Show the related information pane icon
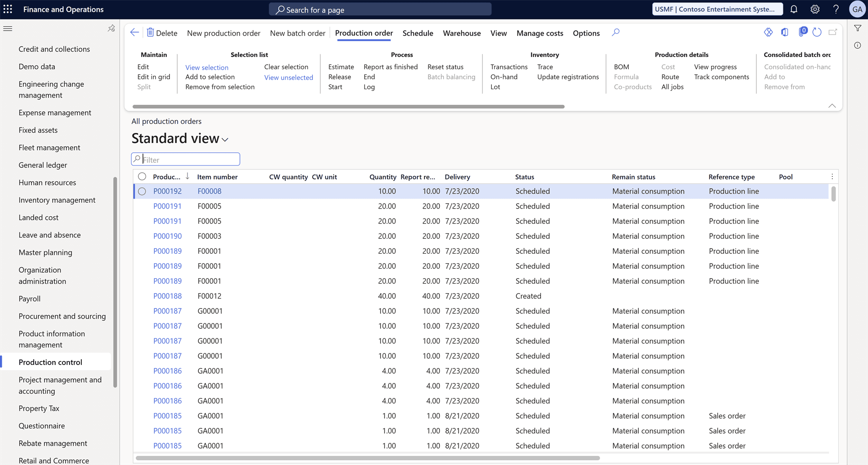Screen dimensions: 868x465 click(858, 45)
